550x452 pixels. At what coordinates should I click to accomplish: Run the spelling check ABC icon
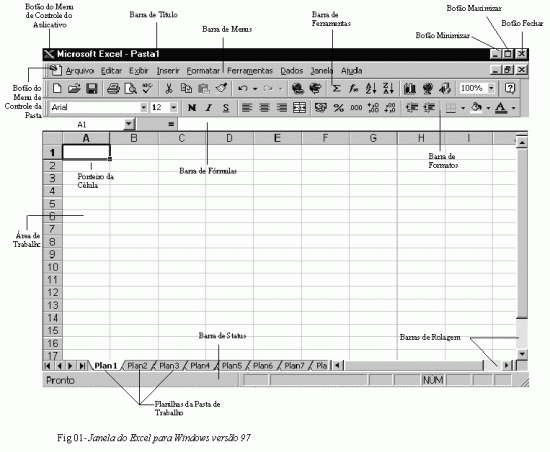[147, 88]
